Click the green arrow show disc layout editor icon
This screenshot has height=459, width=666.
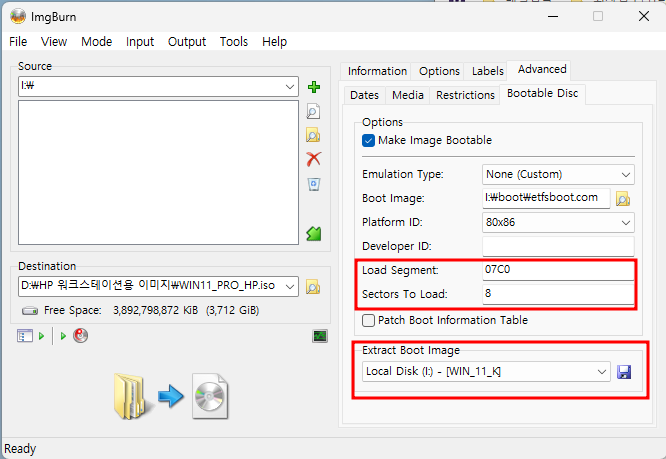[314, 234]
